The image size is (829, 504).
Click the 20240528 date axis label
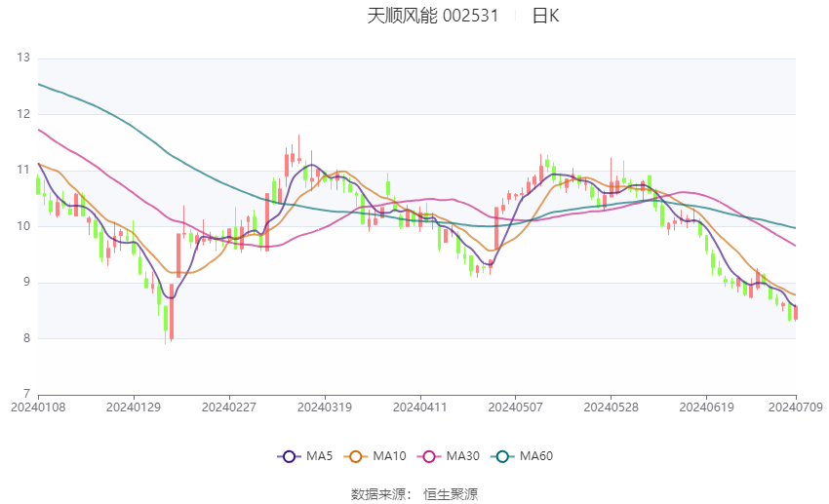tap(612, 407)
